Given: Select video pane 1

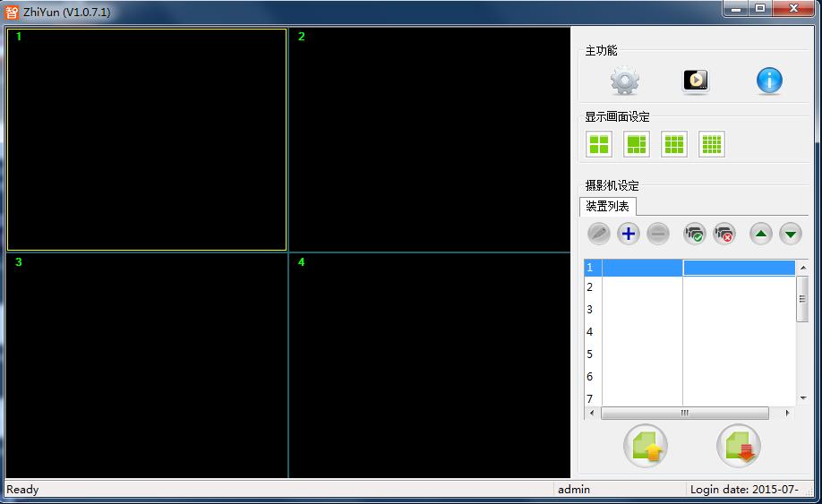Looking at the screenshot, I should [x=147, y=140].
